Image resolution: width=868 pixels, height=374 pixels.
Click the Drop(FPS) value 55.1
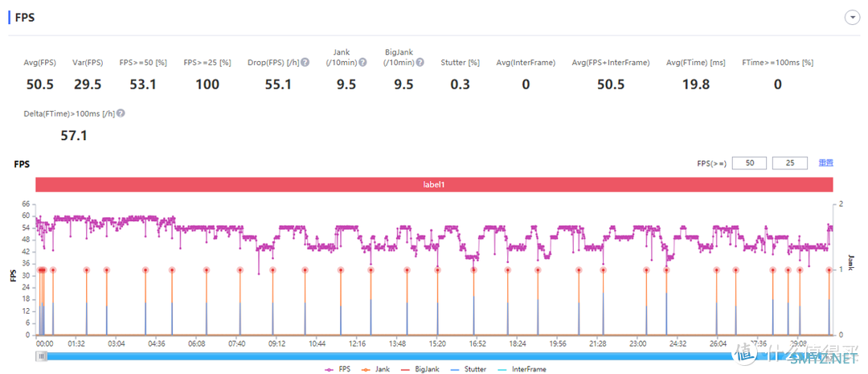coord(278,84)
